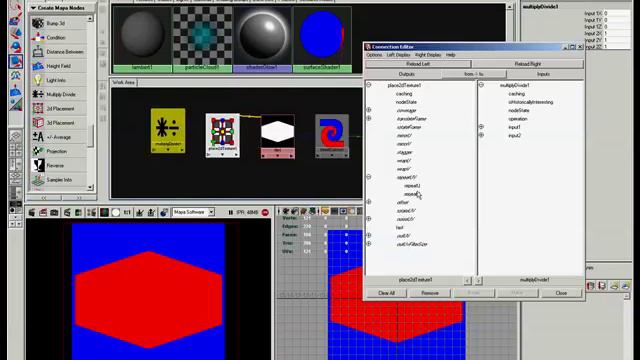Select the place2dTexture1 node in Work Area
The width and height of the screenshot is (640, 360).
[222, 136]
